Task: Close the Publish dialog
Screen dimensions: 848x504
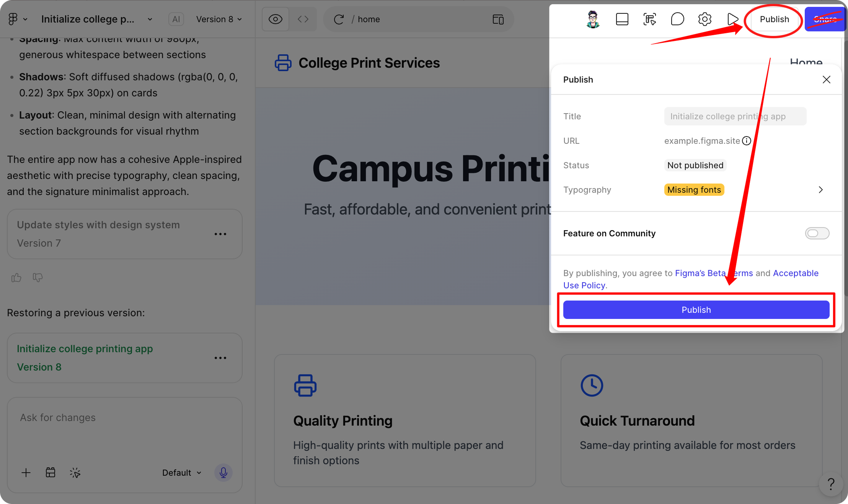Action: pos(827,80)
